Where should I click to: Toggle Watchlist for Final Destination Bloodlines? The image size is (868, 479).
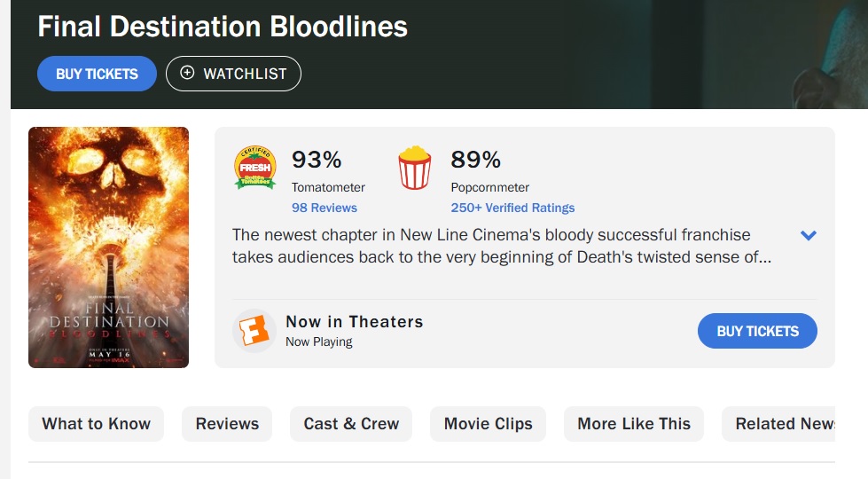[x=233, y=74]
